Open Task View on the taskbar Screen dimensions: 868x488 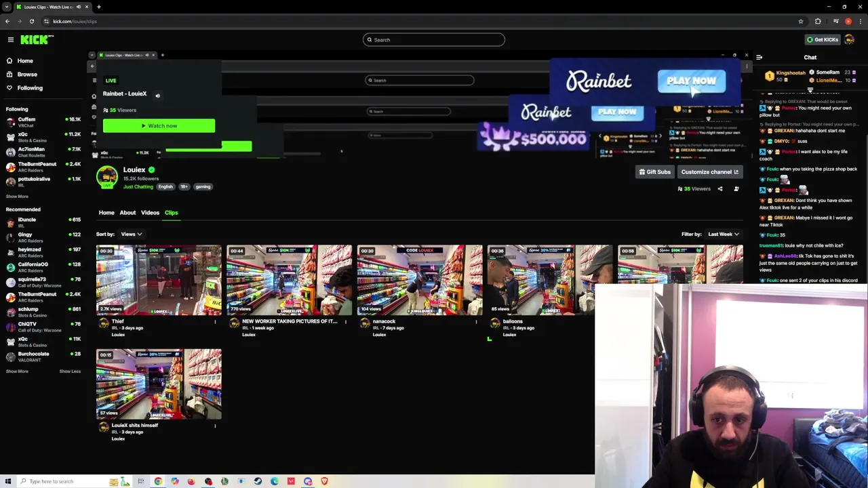pos(141,481)
